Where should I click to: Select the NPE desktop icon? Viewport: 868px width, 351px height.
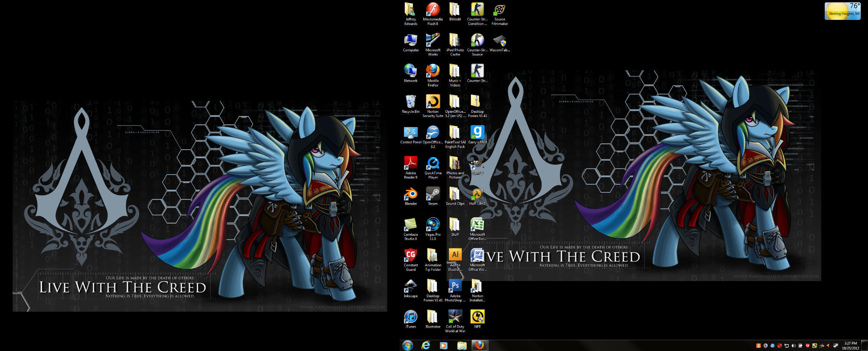click(477, 320)
